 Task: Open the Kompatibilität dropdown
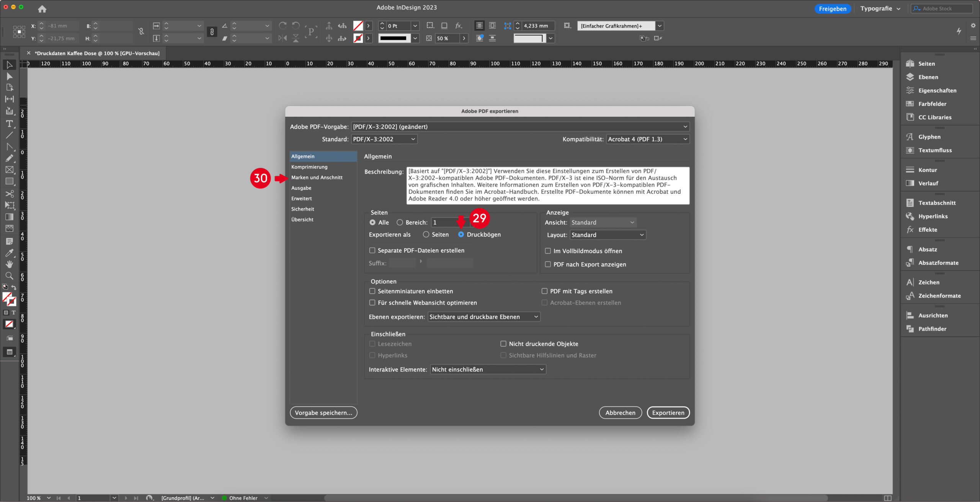(x=647, y=139)
